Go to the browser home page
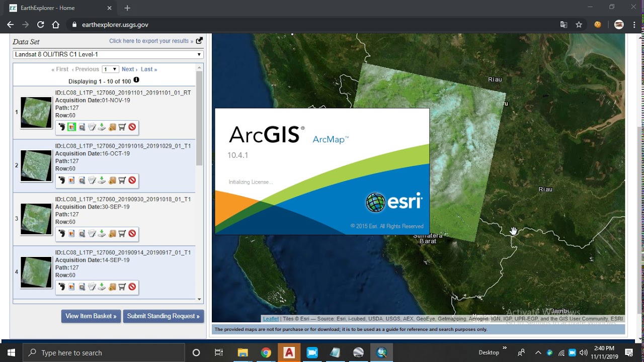644x362 pixels. click(56, 25)
